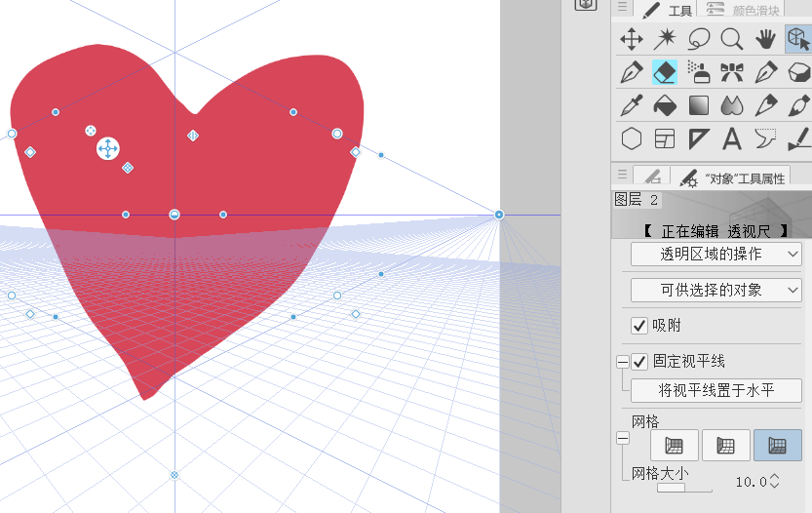Uncheck the 固定视平线 checkbox
812x513 pixels.
[639, 361]
